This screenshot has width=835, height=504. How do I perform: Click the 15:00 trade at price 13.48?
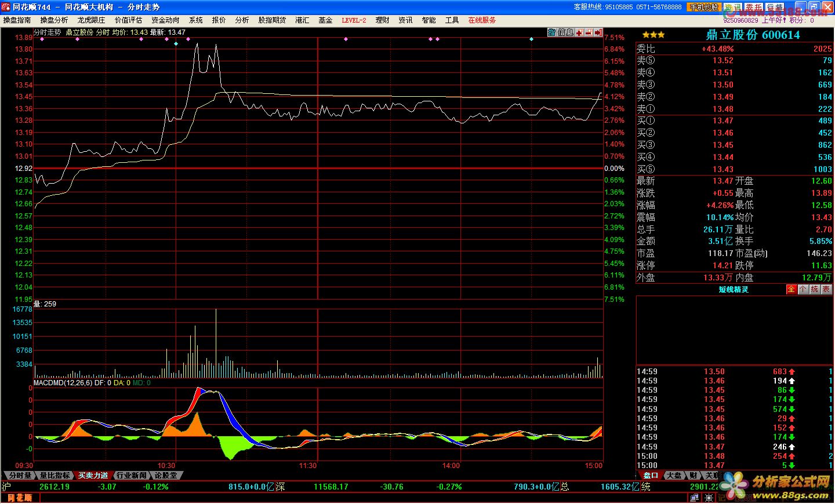click(x=735, y=456)
